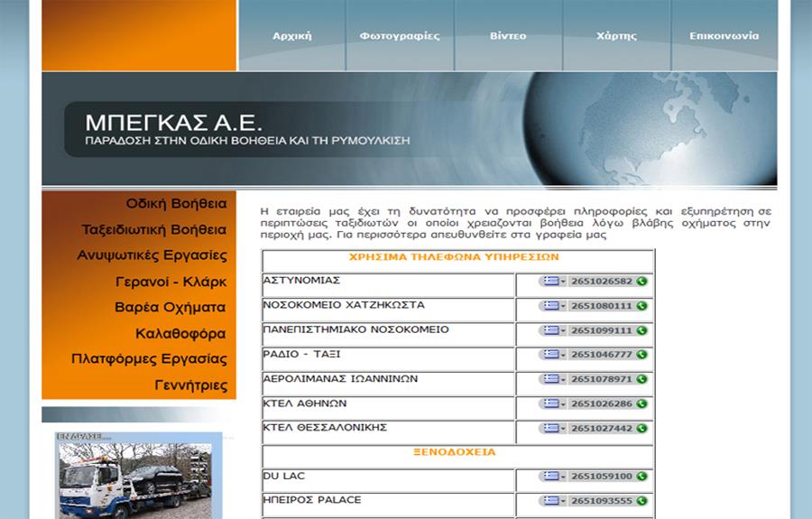Open Γερανοί - Κλάρκ sidebar link
The width and height of the screenshot is (812, 519).
[x=171, y=282]
